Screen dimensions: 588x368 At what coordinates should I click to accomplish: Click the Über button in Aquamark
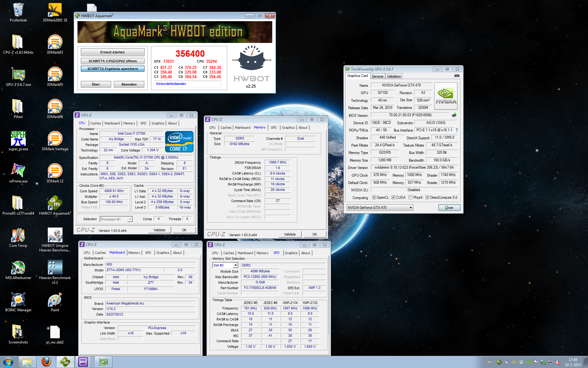click(96, 84)
